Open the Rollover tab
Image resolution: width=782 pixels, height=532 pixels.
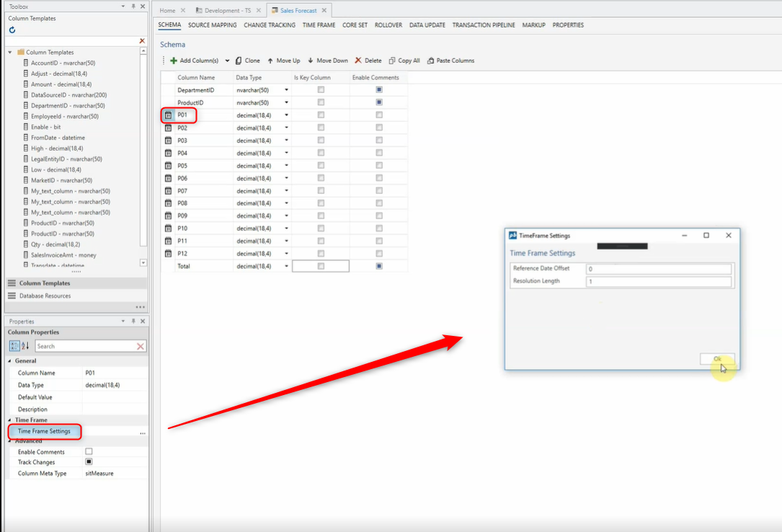388,25
